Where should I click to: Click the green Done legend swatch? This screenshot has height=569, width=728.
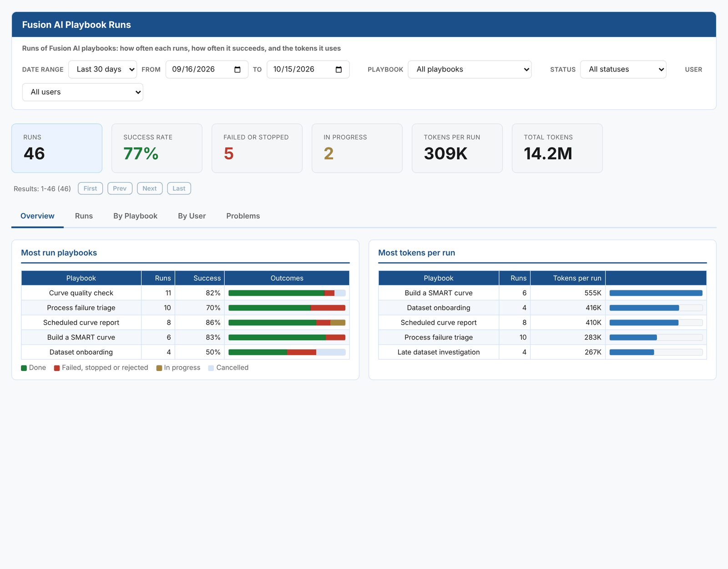(24, 368)
